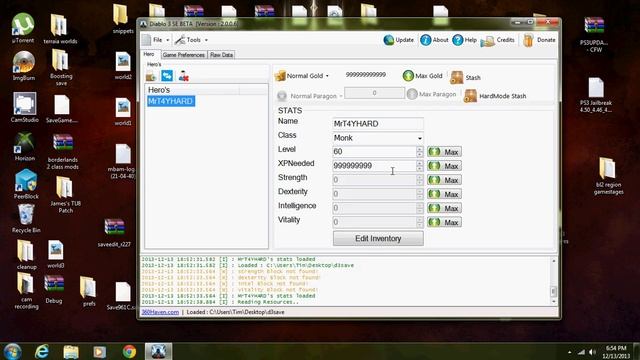Click Max button for Strength
The width and height of the screenshot is (640, 360).
(444, 180)
